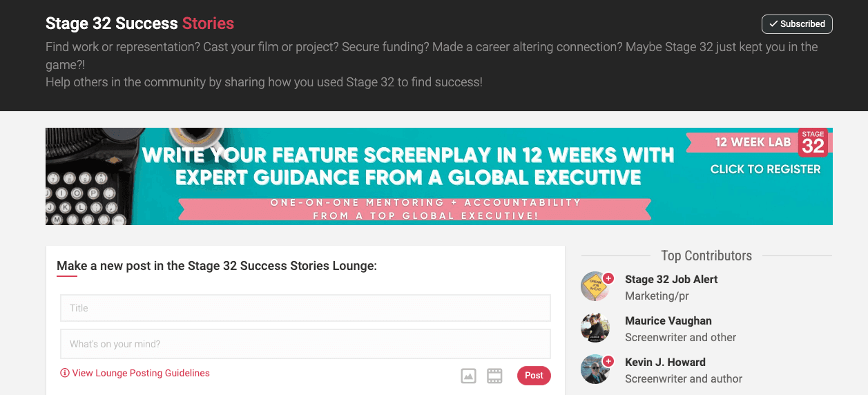Focus the "What's on your mind?" field
The image size is (868, 395).
coord(305,344)
